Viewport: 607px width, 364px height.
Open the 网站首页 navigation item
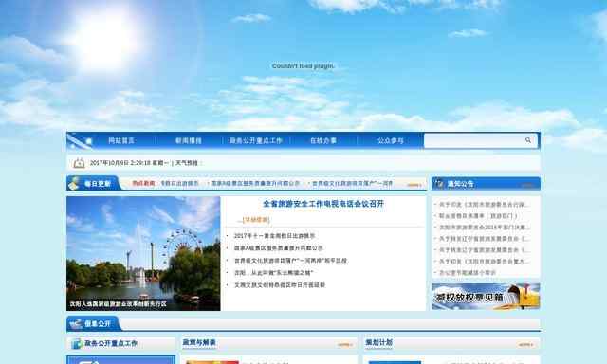[121, 141]
